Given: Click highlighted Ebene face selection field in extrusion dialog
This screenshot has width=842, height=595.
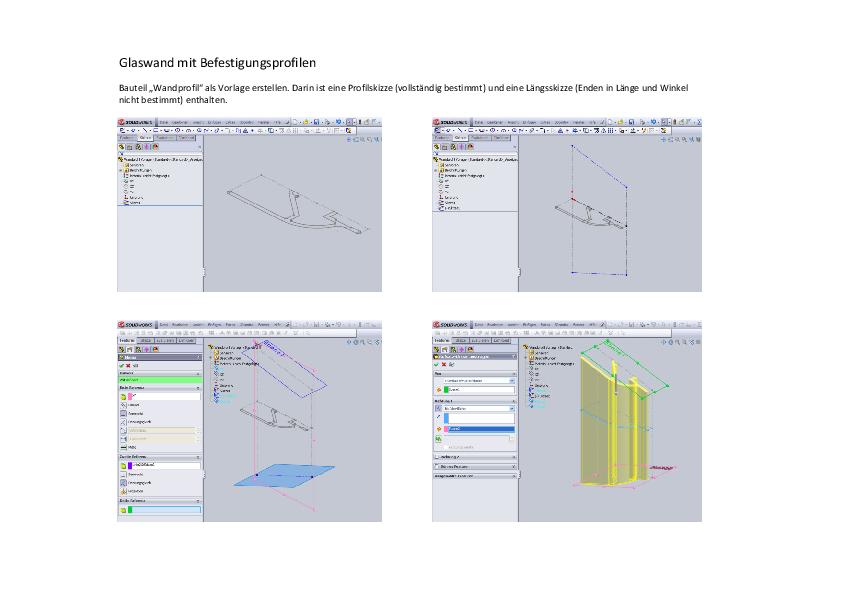Looking at the screenshot, I should click(480, 429).
